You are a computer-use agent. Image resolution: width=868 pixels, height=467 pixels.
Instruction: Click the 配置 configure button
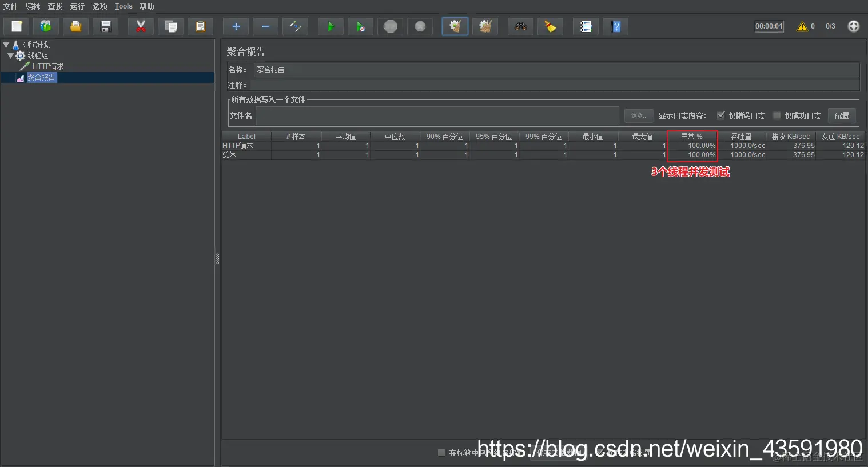point(842,115)
